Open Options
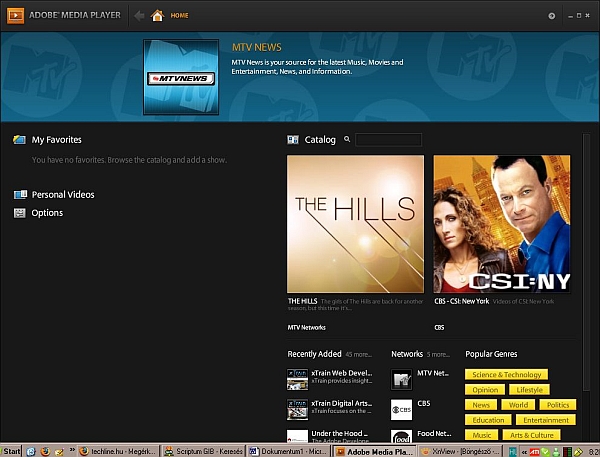The width and height of the screenshot is (600, 457). pos(47,213)
